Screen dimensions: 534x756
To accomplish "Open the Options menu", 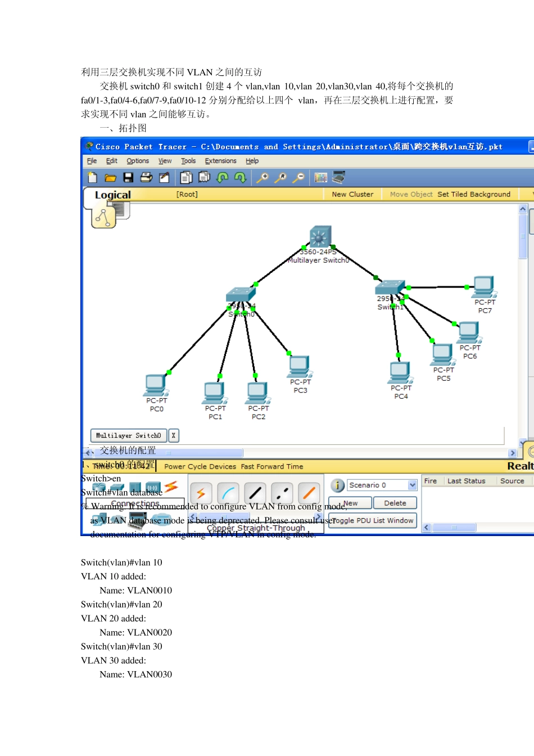I will tap(138, 161).
